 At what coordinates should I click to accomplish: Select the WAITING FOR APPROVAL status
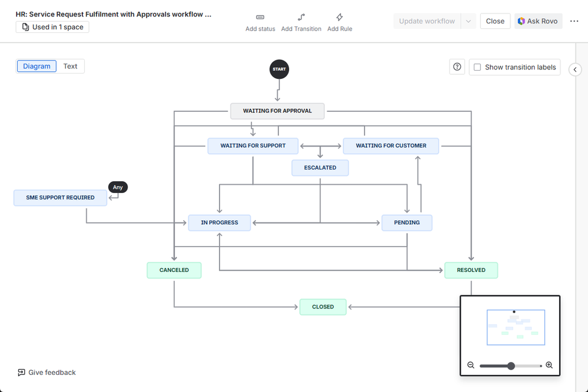[x=277, y=111]
